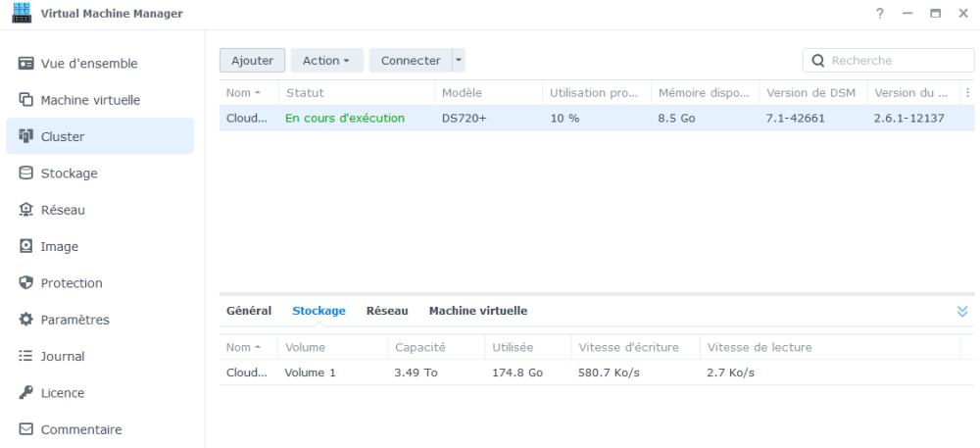Open the Machine virtuelle detail tab
The height and width of the screenshot is (448, 980).
pyautogui.click(x=478, y=311)
